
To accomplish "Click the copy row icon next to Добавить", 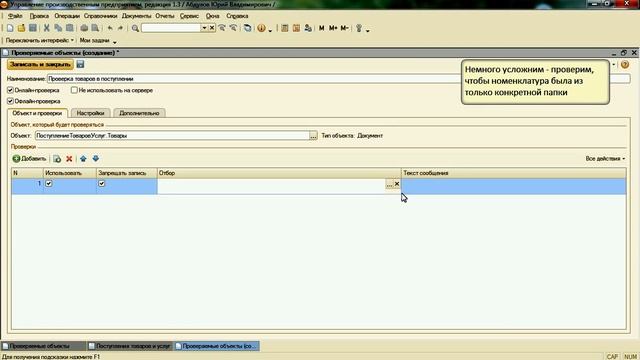I will [57, 158].
